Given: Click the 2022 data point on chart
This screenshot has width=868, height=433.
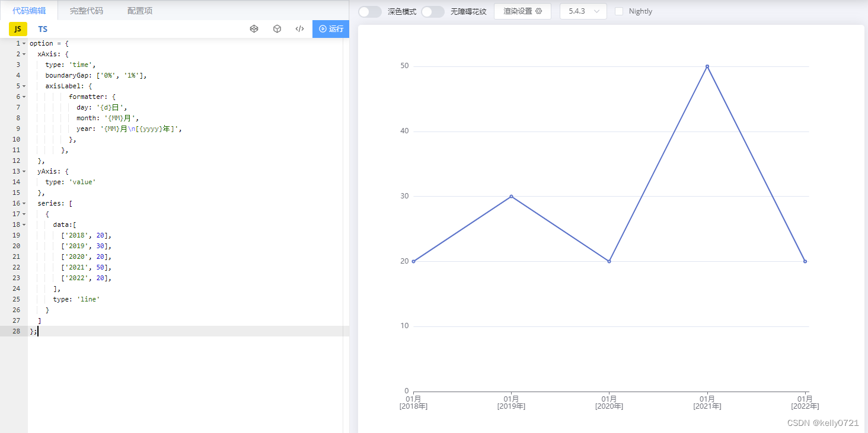Looking at the screenshot, I should (x=805, y=261).
